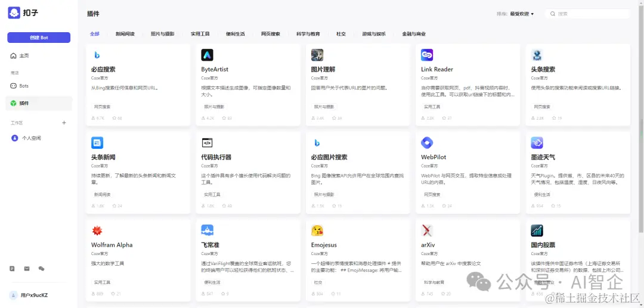Screen dimensions: 644x308
Task: Click the 创建 Bot button
Action: [x=39, y=38]
